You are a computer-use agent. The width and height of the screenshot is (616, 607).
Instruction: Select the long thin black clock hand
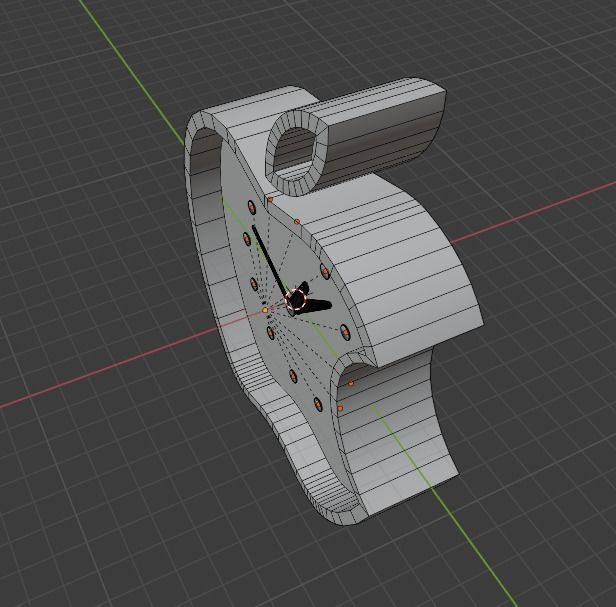271,262
